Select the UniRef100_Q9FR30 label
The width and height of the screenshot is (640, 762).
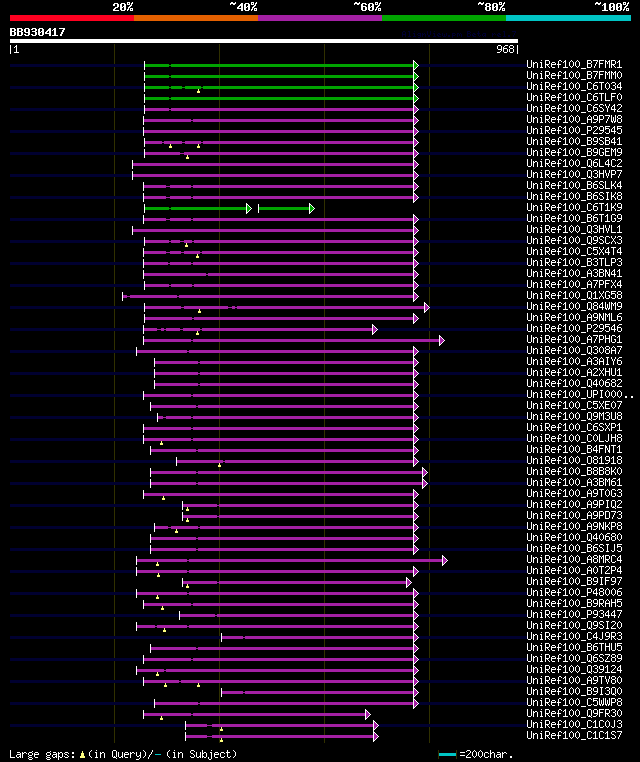[x=574, y=713]
